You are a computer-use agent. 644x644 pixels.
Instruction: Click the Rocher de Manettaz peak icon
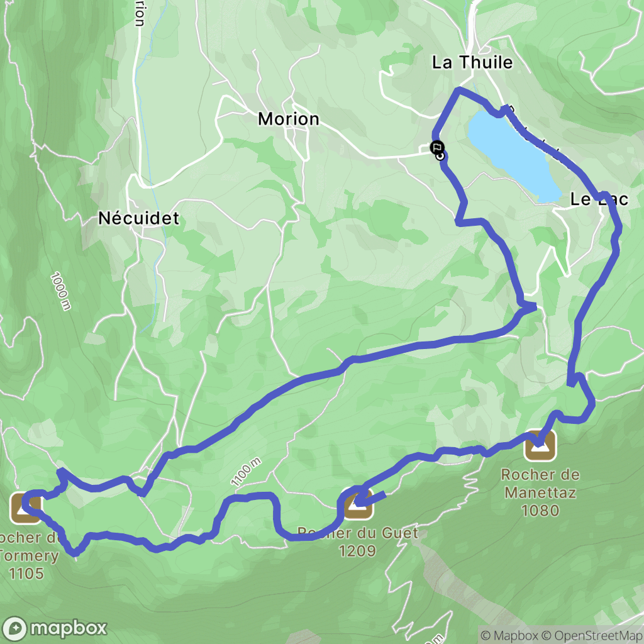point(540,445)
